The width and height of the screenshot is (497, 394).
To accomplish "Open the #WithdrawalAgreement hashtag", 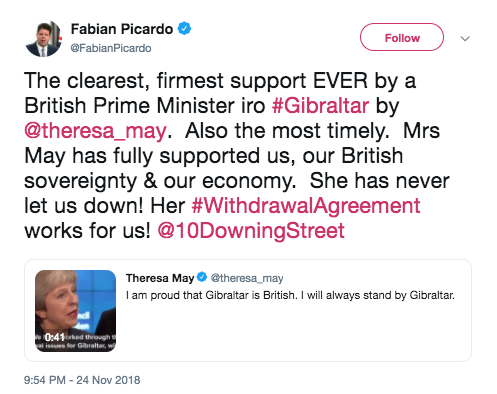I will tap(306, 206).
